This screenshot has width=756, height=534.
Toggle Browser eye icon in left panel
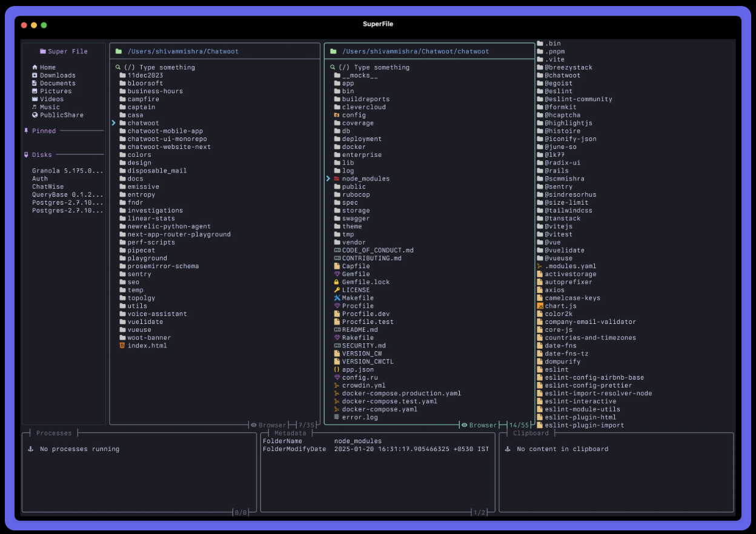coord(254,425)
